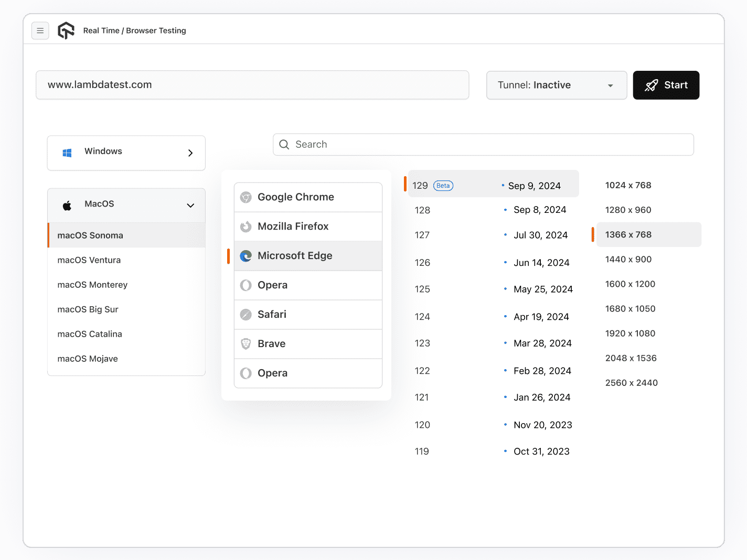Click the magnifier icon in search box
Image resolution: width=747 pixels, height=560 pixels.
tap(284, 145)
